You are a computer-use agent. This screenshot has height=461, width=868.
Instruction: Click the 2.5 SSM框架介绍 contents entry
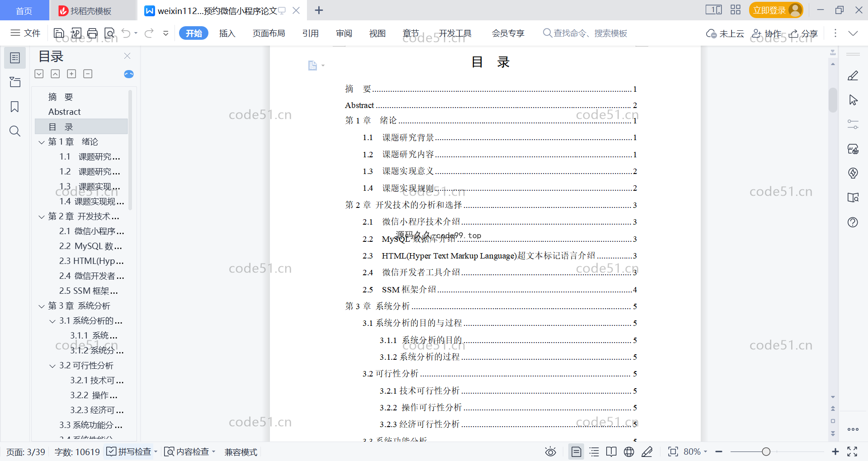(500, 289)
